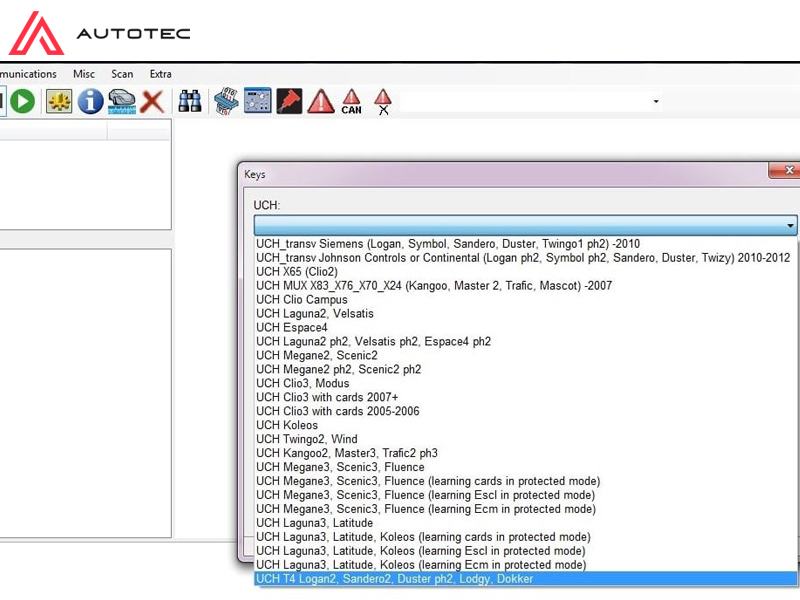Select UCH Megane2, Scenic2

pos(526,356)
